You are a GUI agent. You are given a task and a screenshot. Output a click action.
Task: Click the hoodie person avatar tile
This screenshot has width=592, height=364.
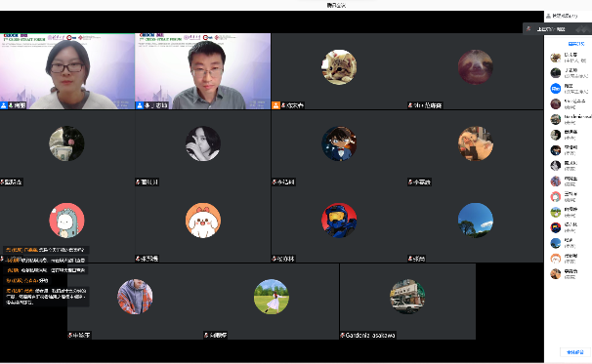pyautogui.click(x=135, y=297)
